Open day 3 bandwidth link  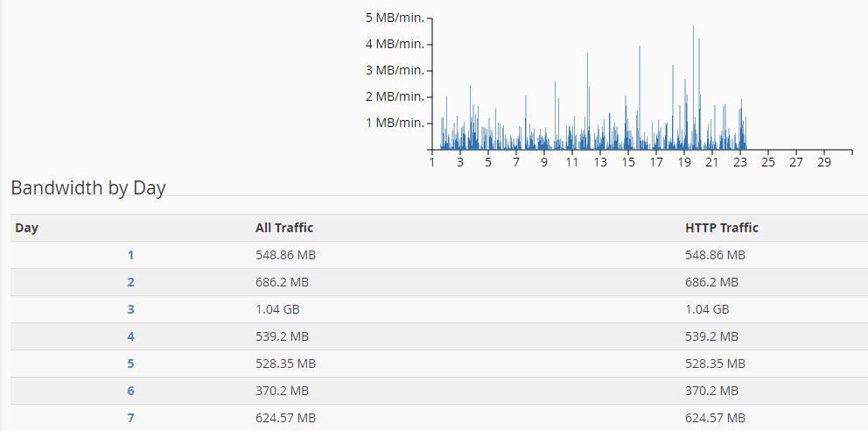point(130,310)
